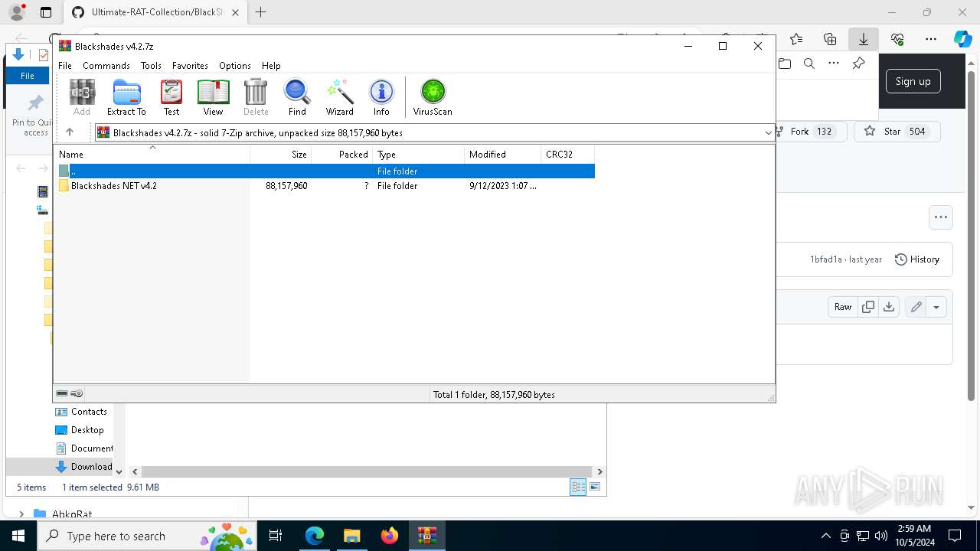The height and width of the screenshot is (551, 980).
Task: Sort list by Packed column header
Action: click(341, 155)
